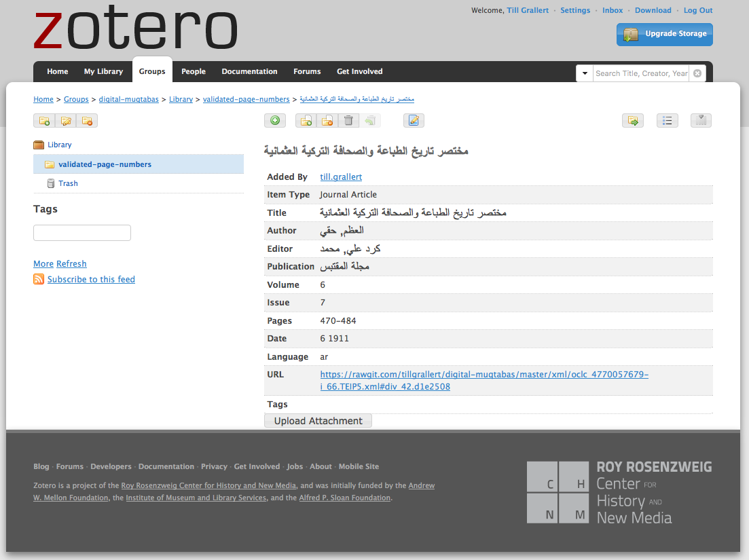Focus the Tags filter input field
The image size is (749, 560).
pos(82,233)
